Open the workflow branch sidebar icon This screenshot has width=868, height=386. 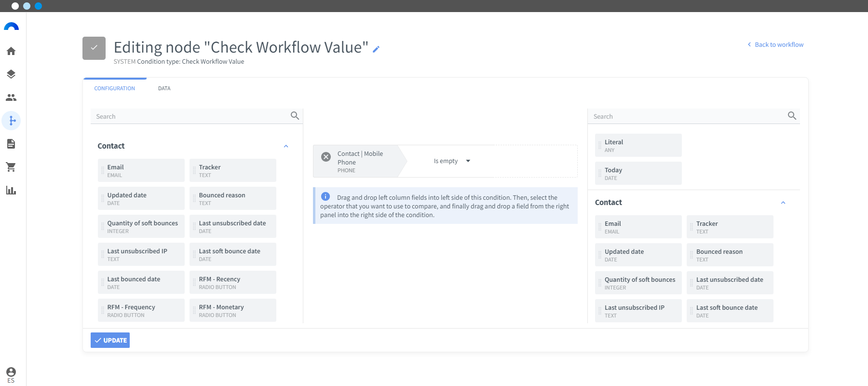(x=11, y=121)
